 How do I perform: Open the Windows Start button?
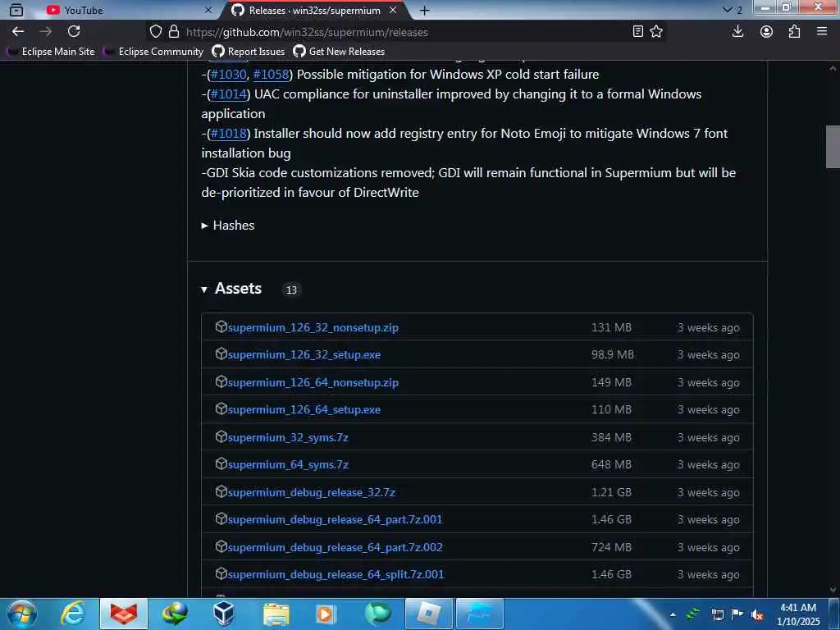click(x=22, y=614)
